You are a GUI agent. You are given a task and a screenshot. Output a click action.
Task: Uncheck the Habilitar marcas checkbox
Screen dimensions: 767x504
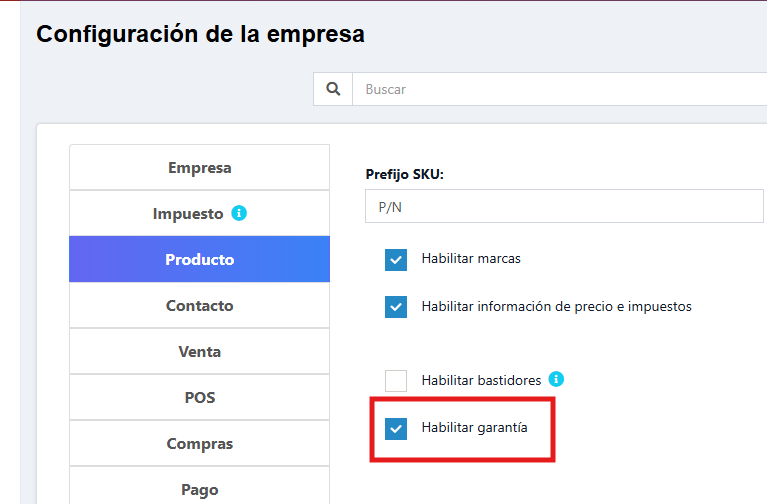[x=396, y=260]
